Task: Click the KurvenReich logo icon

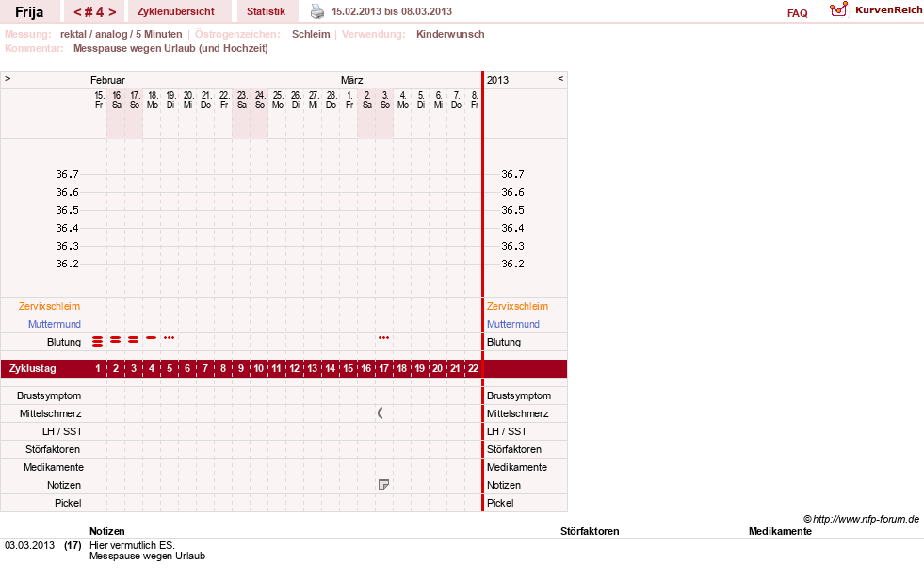Action: [838, 9]
